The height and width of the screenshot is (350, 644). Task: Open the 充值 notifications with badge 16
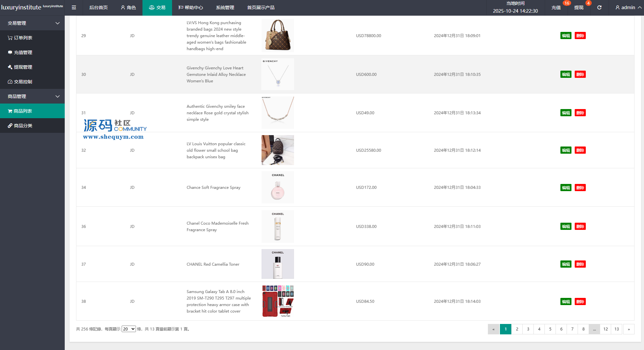pyautogui.click(x=556, y=7)
